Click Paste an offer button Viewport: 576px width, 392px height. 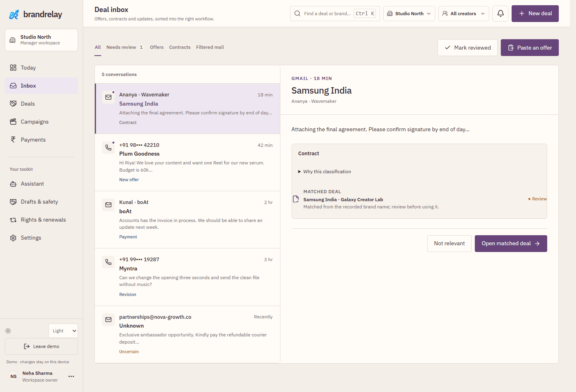pos(530,48)
